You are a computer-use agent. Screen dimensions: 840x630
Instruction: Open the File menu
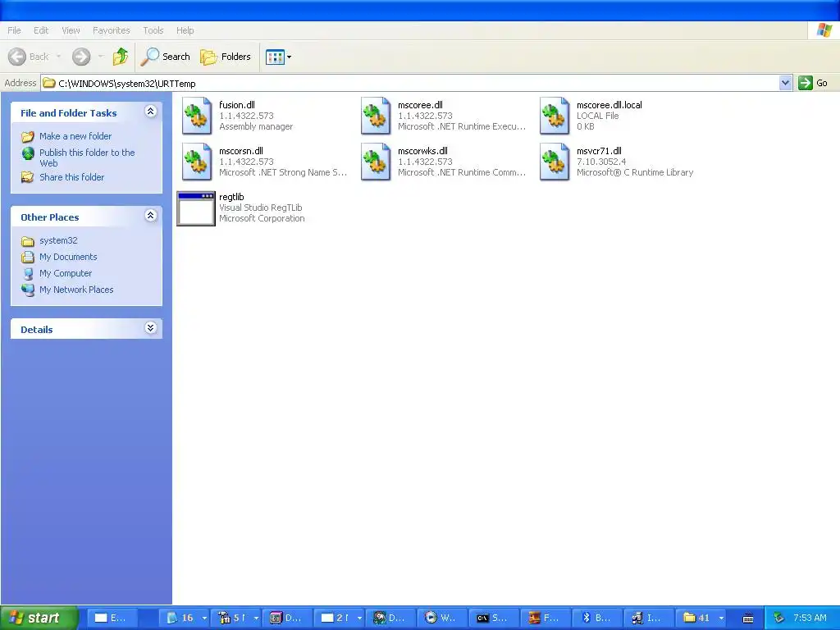click(x=15, y=30)
